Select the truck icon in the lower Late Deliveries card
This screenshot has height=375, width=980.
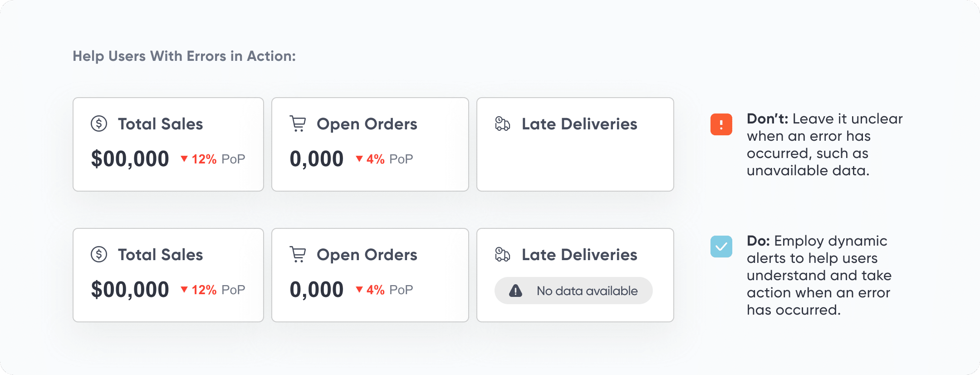click(502, 254)
